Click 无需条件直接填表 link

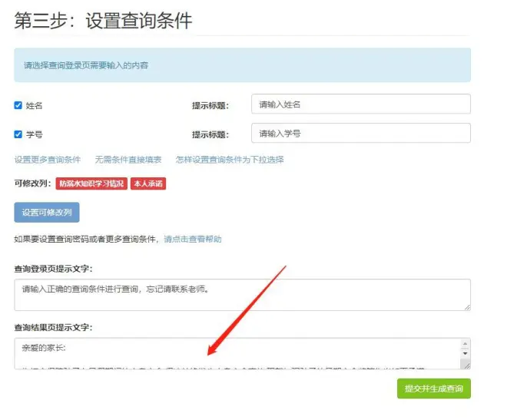click(128, 160)
